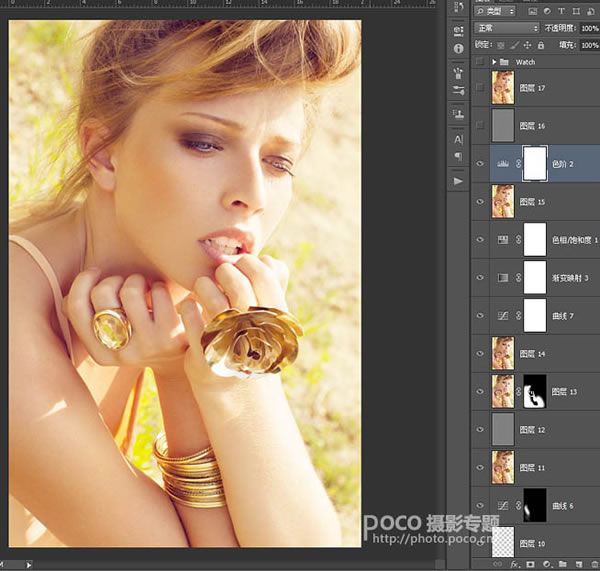The width and height of the screenshot is (600, 571).
Task: Hide the 曲线 6 layer
Action: coord(480,506)
